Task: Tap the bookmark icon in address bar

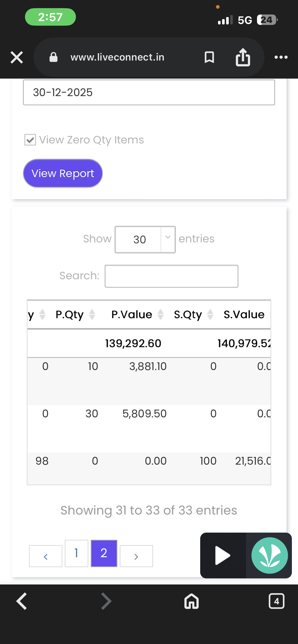Action: pyautogui.click(x=209, y=57)
